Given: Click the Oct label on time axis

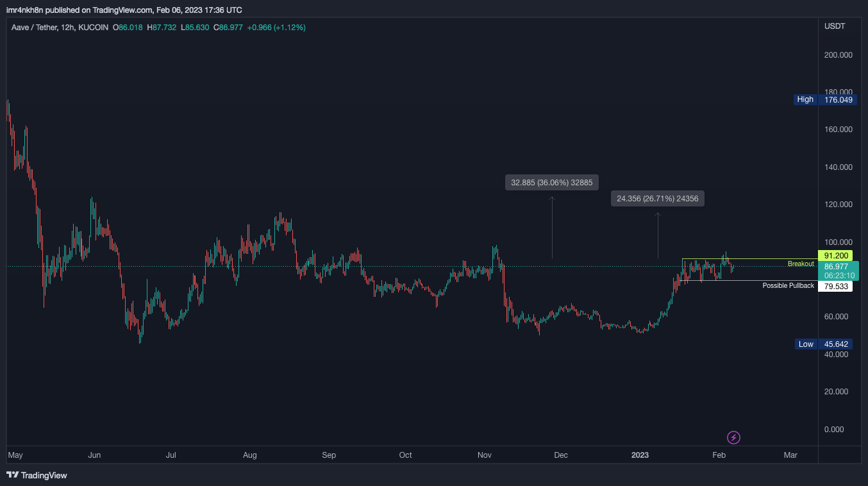Looking at the screenshot, I should [405, 455].
